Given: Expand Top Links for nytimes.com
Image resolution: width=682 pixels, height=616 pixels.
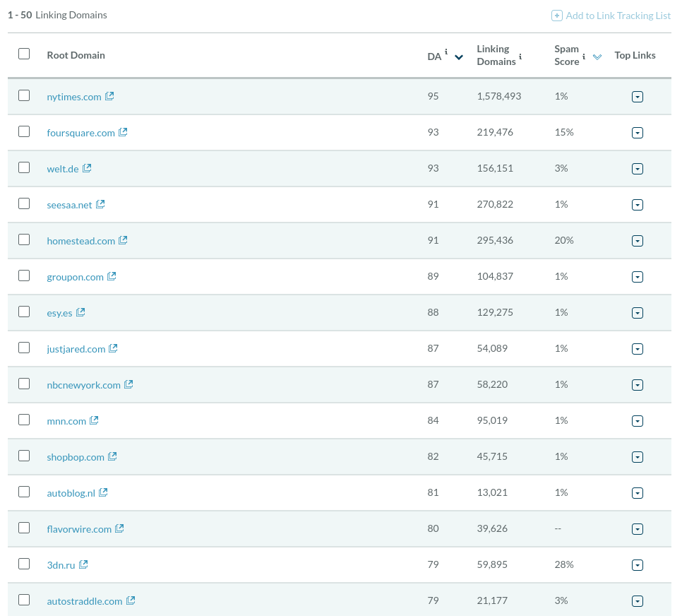Looking at the screenshot, I should (638, 97).
